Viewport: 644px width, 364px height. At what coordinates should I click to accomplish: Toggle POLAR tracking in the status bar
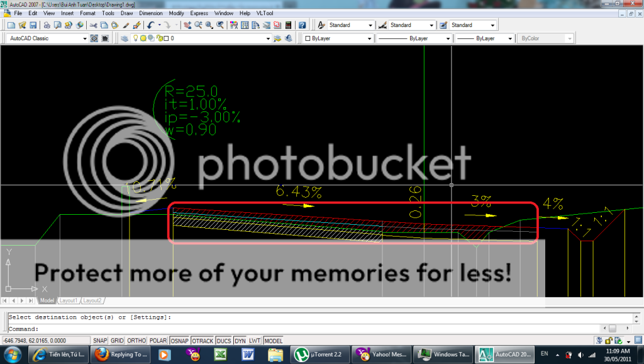(158, 341)
